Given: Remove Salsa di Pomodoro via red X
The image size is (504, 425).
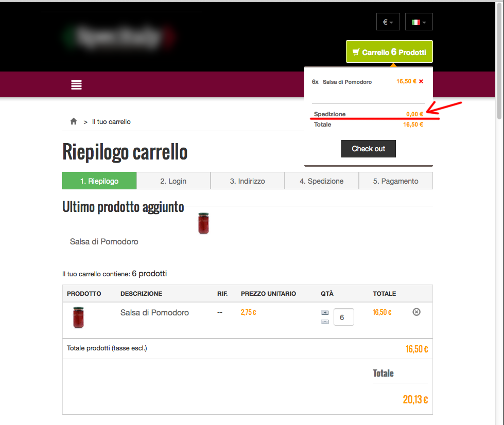Looking at the screenshot, I should 421,81.
